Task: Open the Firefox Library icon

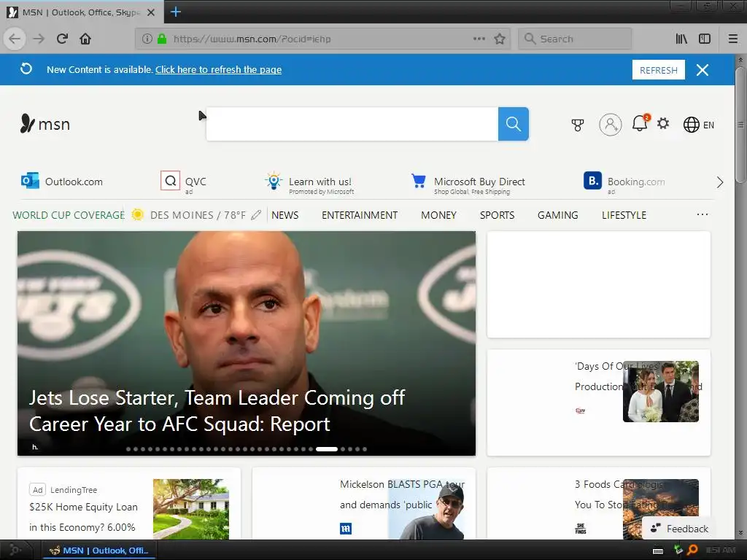Action: pyautogui.click(x=681, y=39)
